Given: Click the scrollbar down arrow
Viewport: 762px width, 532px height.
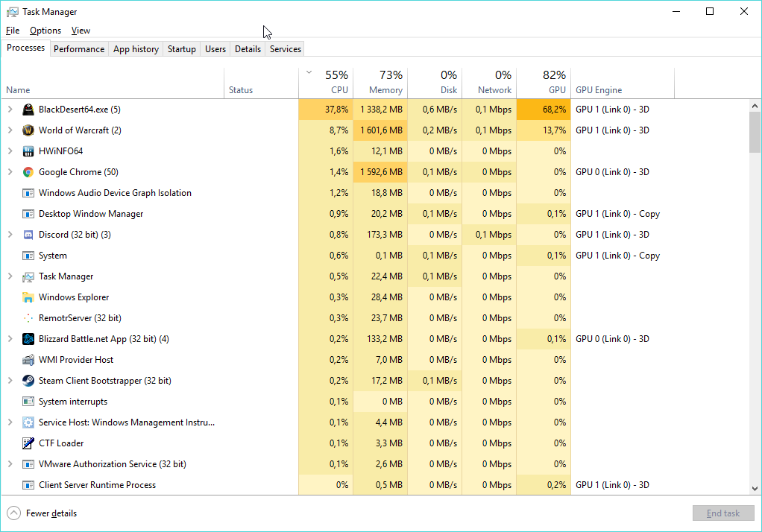Looking at the screenshot, I should coord(755,489).
